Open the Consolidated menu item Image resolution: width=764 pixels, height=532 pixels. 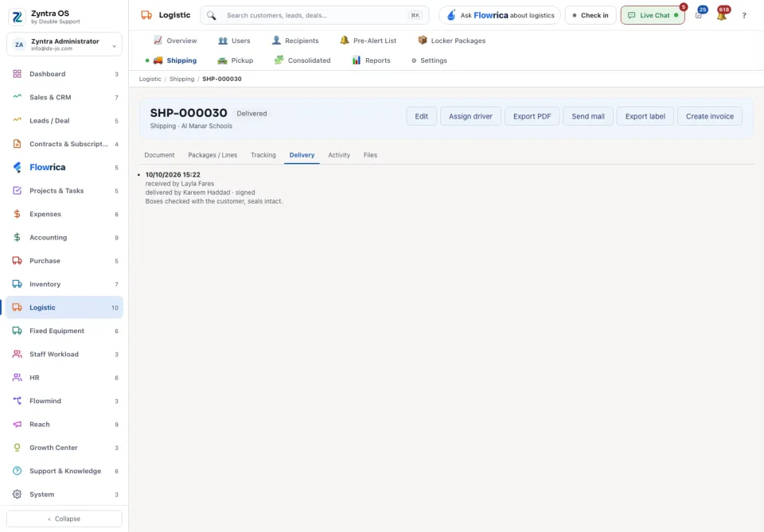click(302, 60)
